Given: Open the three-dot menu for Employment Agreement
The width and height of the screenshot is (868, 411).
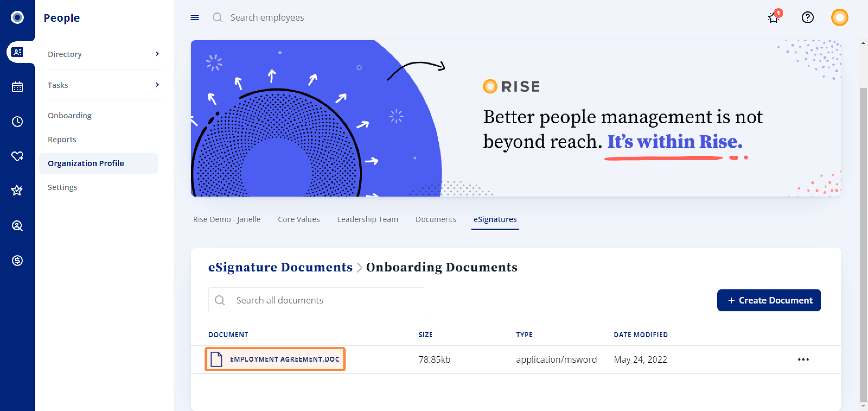Looking at the screenshot, I should pos(803,359).
